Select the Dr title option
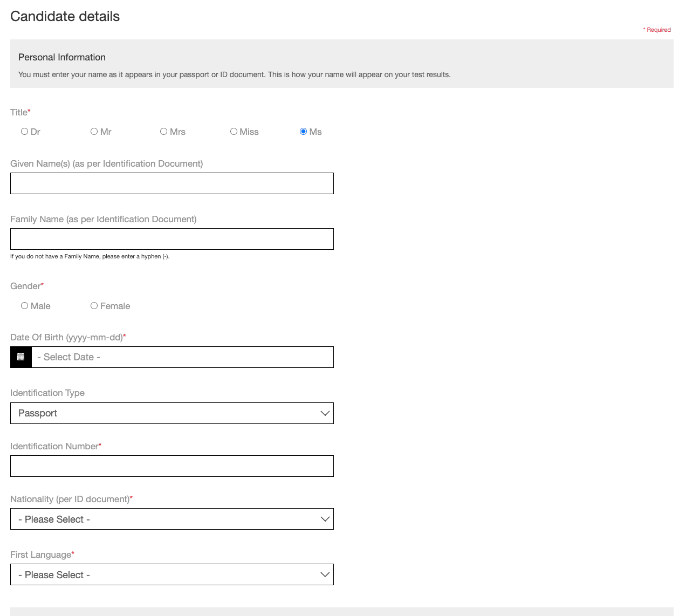This screenshot has width=686, height=616. coord(25,132)
